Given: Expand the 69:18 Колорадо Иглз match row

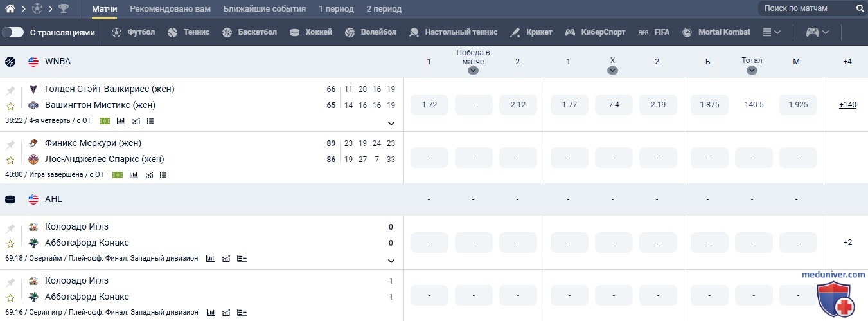Looking at the screenshot, I should click(x=391, y=261).
